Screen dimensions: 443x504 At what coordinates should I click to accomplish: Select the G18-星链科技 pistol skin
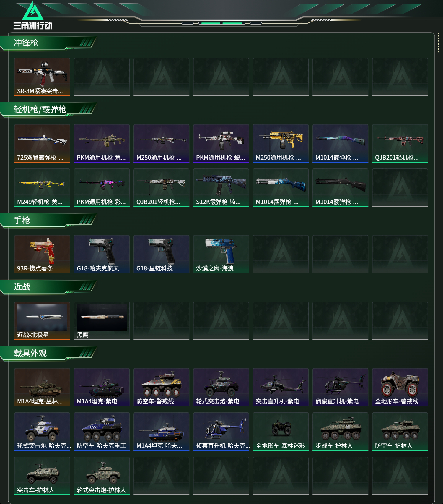[162, 254]
